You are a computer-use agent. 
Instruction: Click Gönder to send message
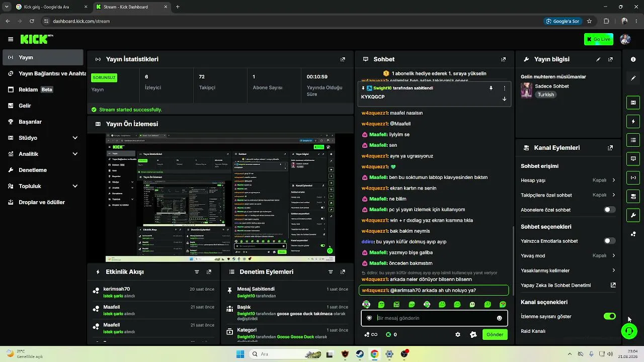495,334
